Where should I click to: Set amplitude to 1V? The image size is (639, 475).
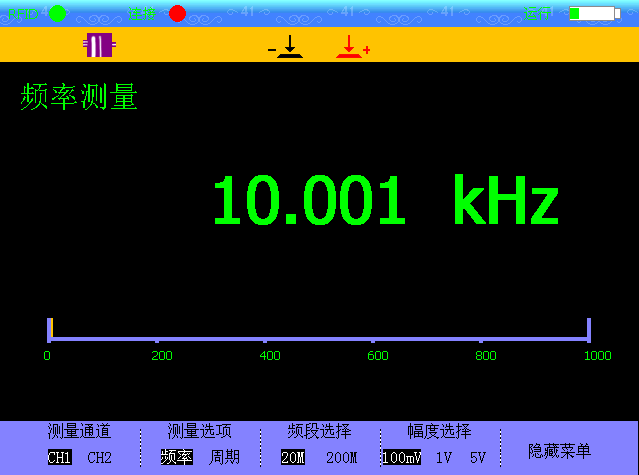click(444, 458)
